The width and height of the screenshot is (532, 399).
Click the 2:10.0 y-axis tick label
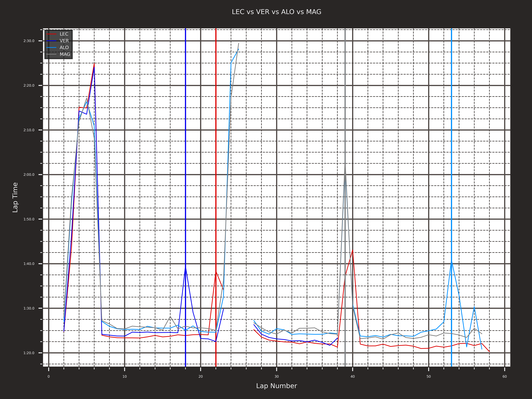(29, 130)
